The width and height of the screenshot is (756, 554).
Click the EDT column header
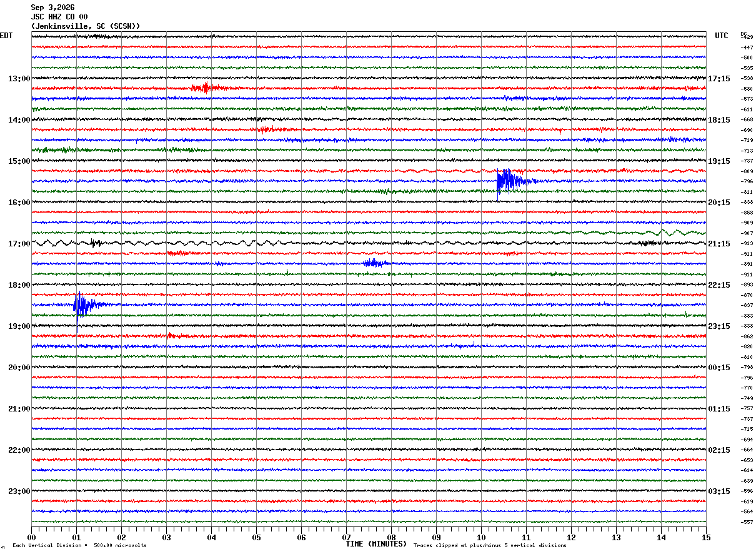click(6, 36)
